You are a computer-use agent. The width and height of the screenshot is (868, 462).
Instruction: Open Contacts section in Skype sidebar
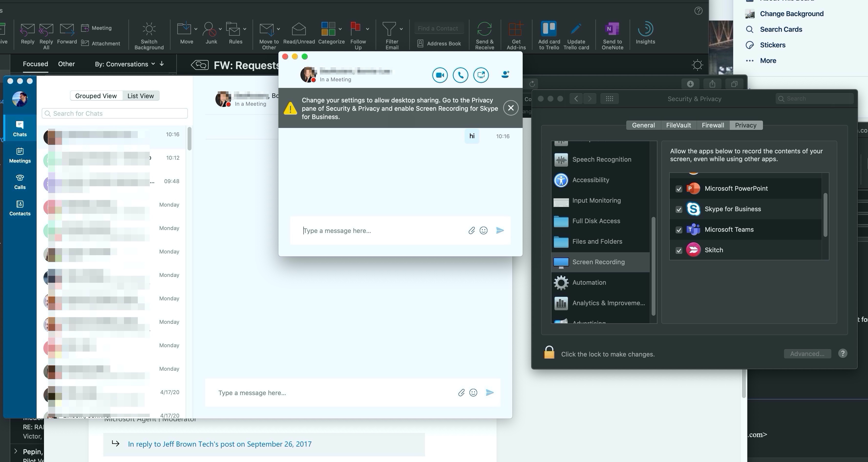point(20,208)
